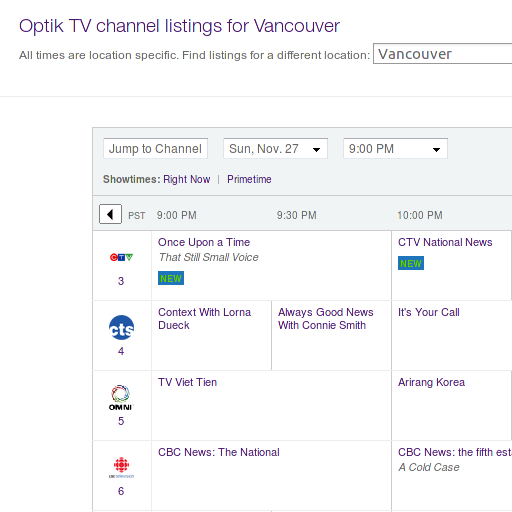Click episode title That Still Small Voice
The height and width of the screenshot is (512, 512).
click(x=209, y=257)
